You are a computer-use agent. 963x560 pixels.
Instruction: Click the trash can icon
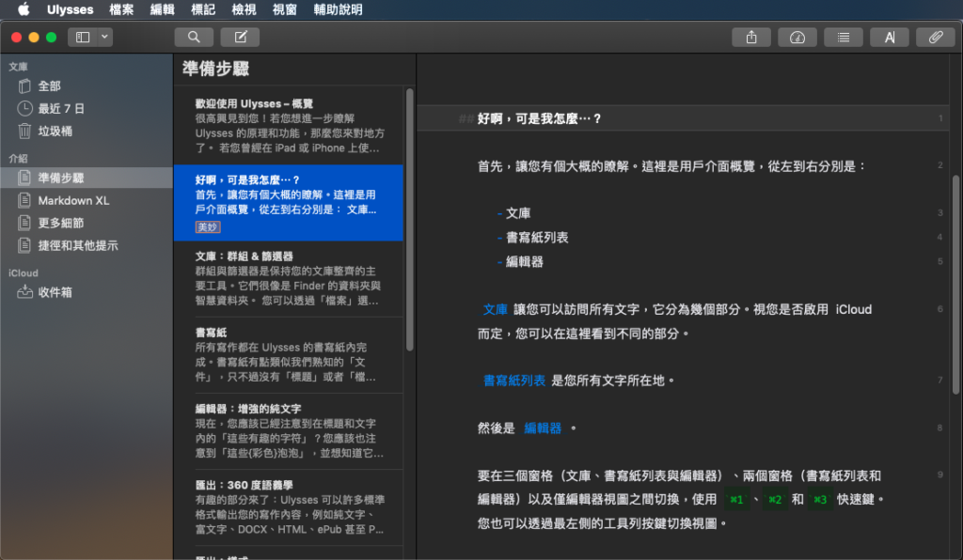(x=24, y=132)
